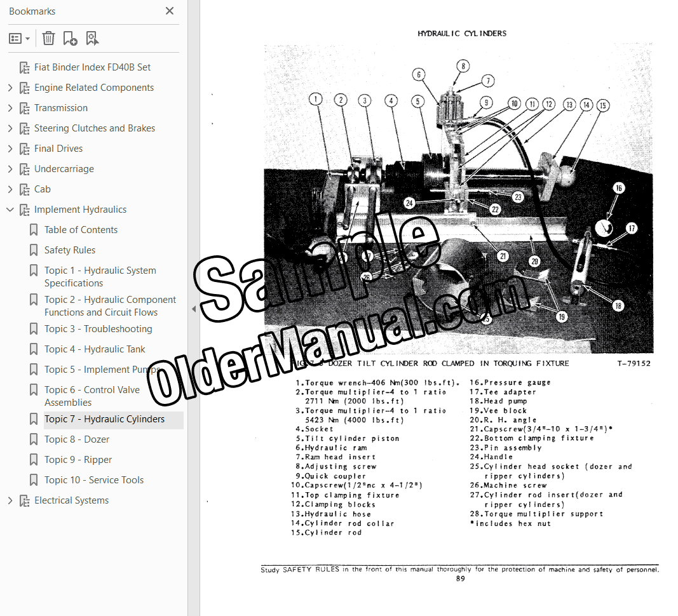Click bookmark icon beside Table of Contents
678x616 pixels.
[x=33, y=230]
